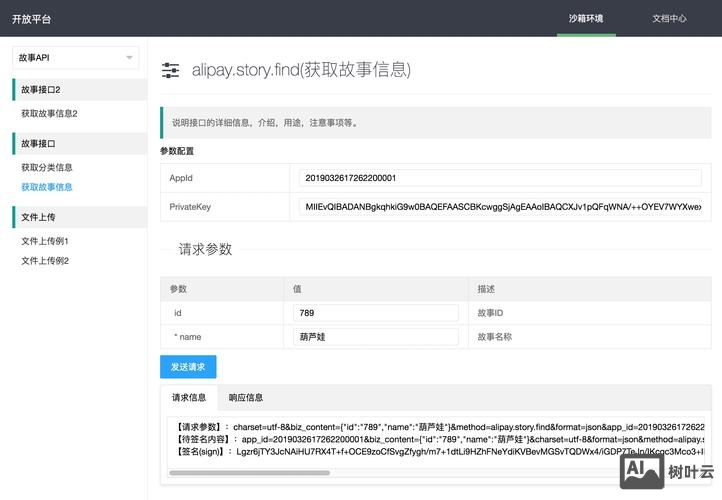722x500 pixels.
Task: Open 获取分类信息 in the sidebar
Action: (x=47, y=167)
